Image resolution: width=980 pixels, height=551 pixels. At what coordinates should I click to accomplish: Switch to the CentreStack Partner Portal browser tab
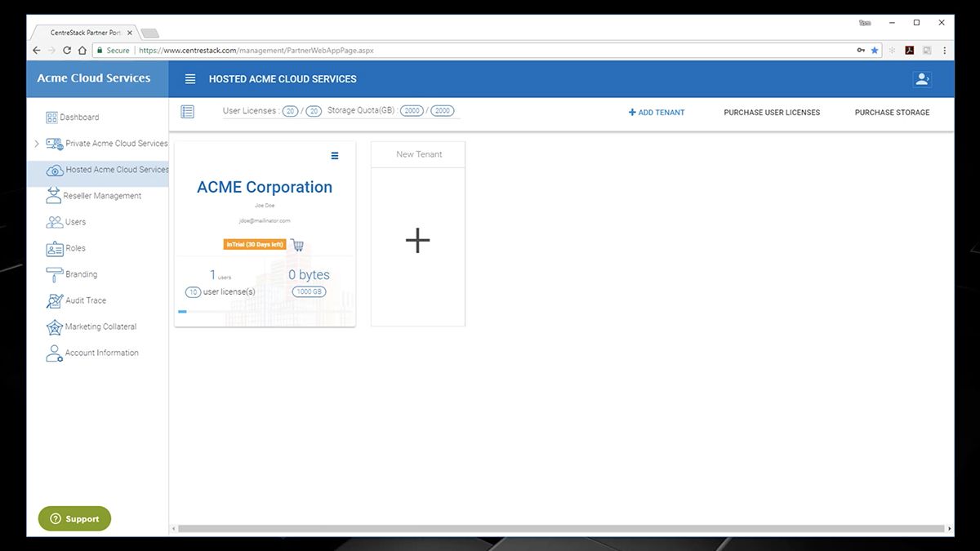coord(86,32)
